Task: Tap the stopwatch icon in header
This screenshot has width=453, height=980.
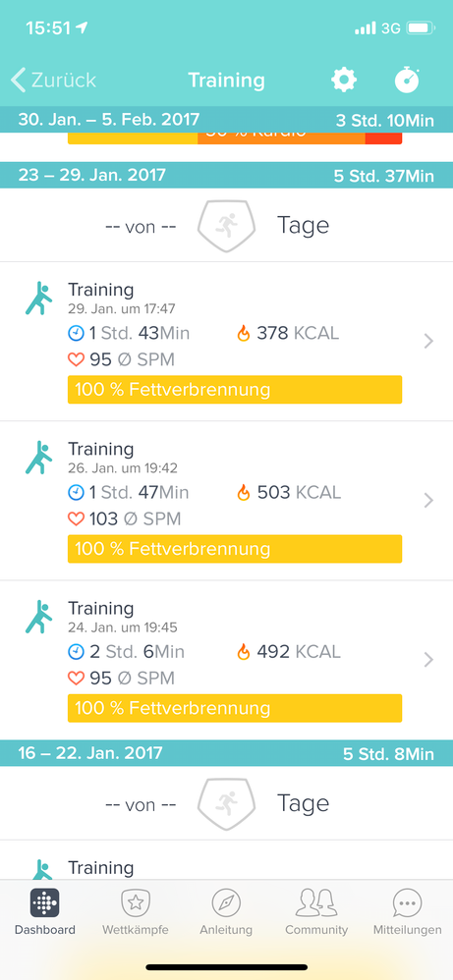Action: click(407, 80)
